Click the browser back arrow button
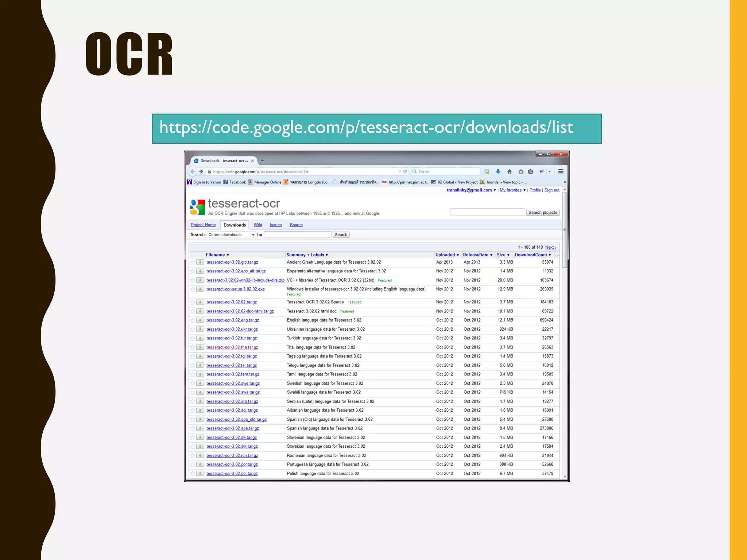747x560 pixels. point(193,172)
